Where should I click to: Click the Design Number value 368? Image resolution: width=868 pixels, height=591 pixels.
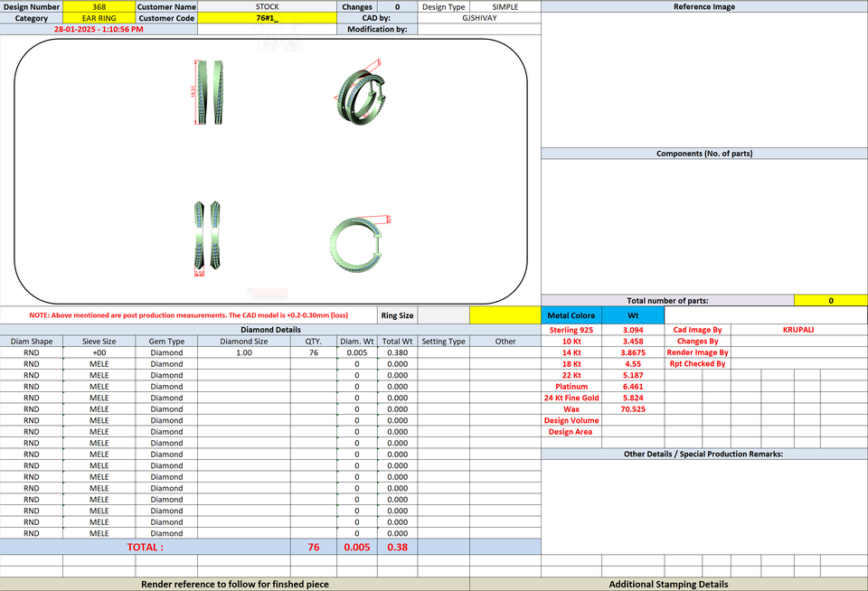coord(99,6)
